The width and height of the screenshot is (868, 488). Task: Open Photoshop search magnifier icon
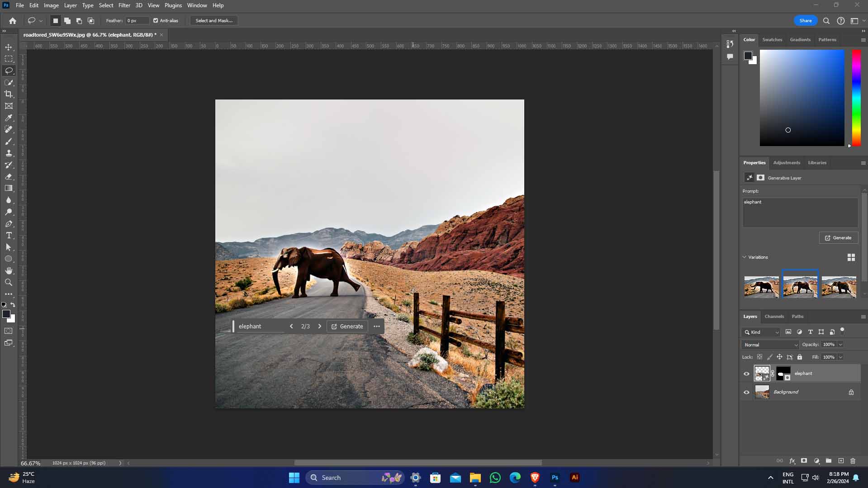pyautogui.click(x=826, y=21)
